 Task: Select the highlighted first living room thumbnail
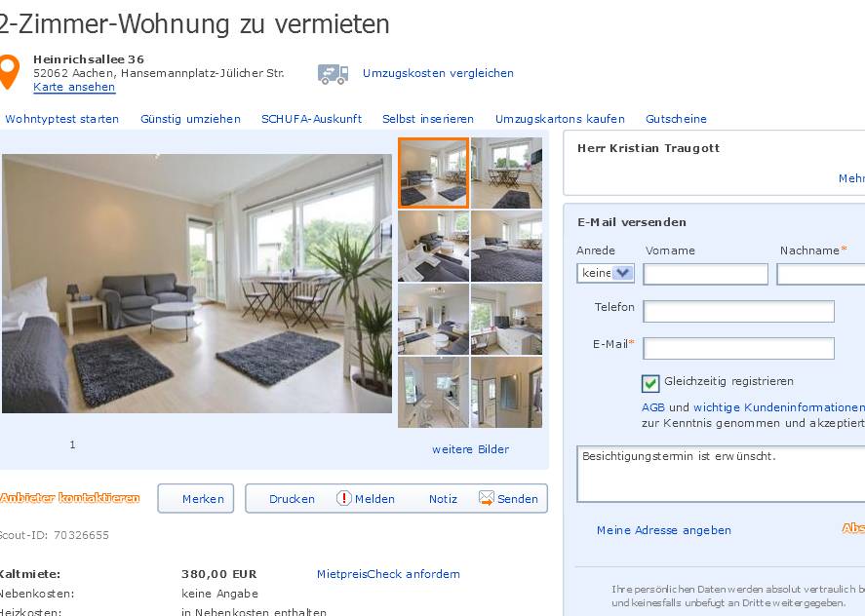pyautogui.click(x=434, y=173)
